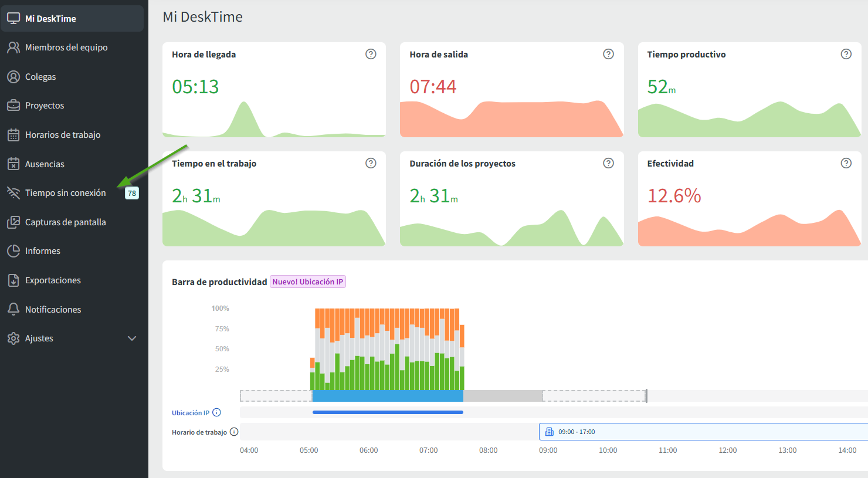The height and width of the screenshot is (478, 868).
Task: Click the Ubicación IP link
Action: 190,413
